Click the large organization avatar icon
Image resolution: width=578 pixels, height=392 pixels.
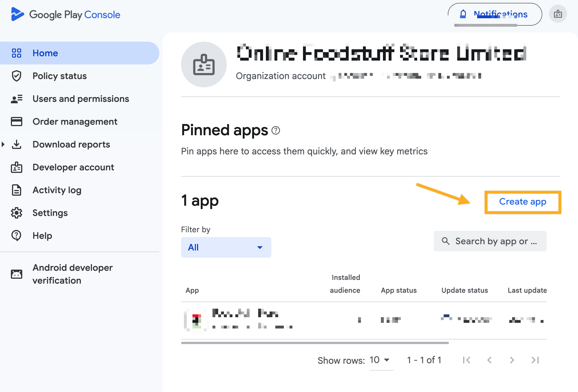[204, 64]
